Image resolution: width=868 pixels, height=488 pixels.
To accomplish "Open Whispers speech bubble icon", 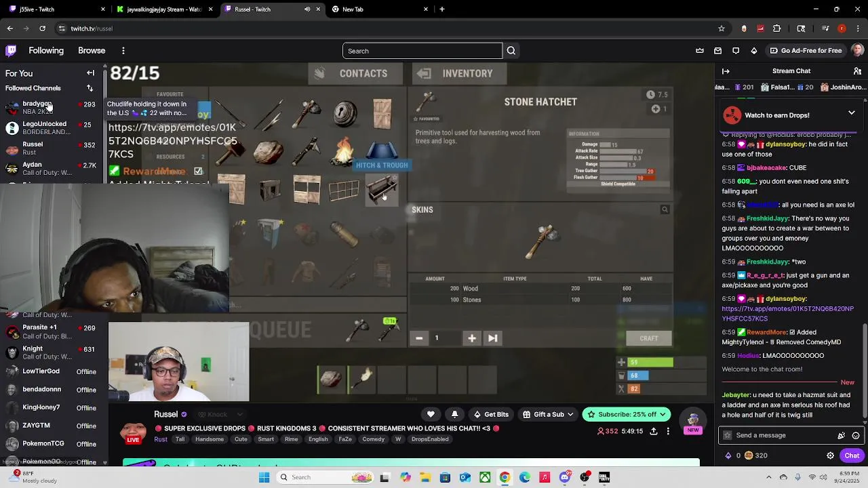I will pyautogui.click(x=736, y=51).
